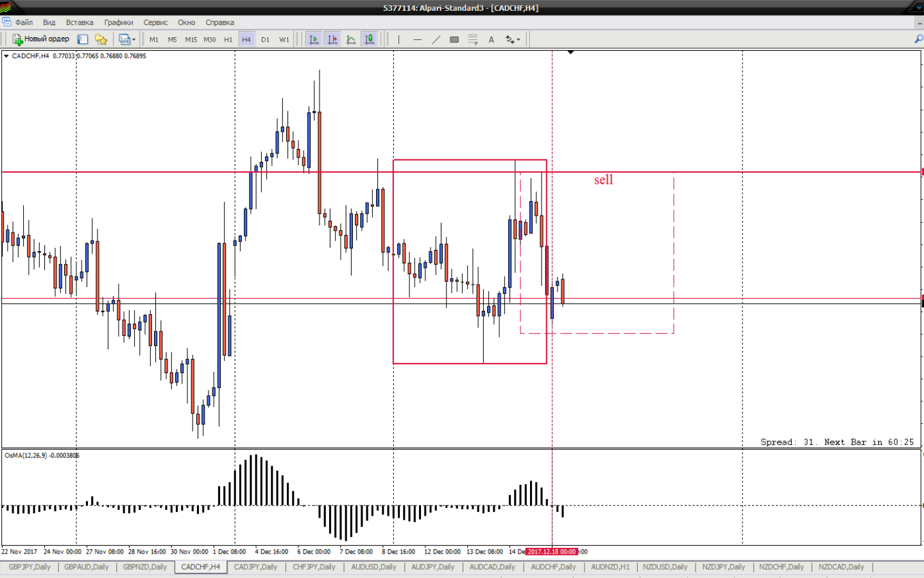
Task: Switch to GBPJPY,Daily chart tab
Action: 30,567
